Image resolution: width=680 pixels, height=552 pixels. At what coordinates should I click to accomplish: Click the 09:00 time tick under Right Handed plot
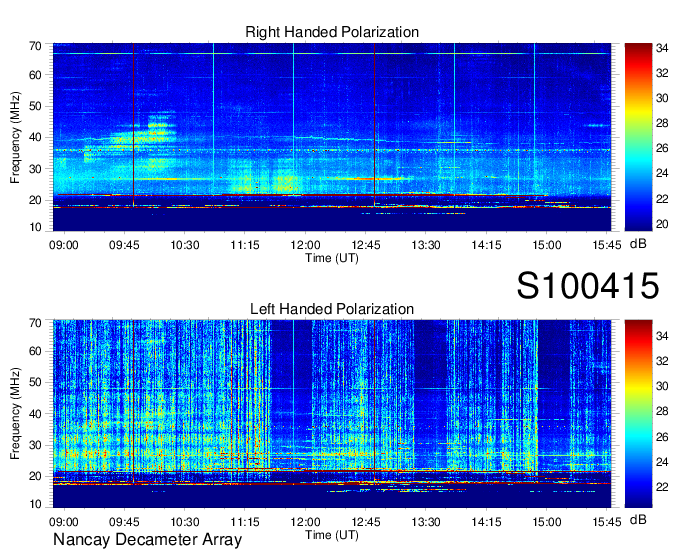[x=64, y=245]
